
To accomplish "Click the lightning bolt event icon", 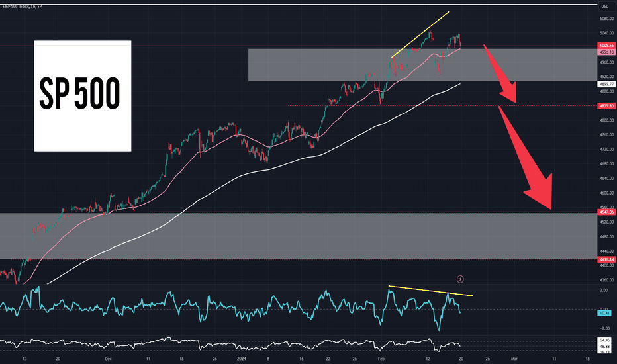I will pyautogui.click(x=460, y=279).
